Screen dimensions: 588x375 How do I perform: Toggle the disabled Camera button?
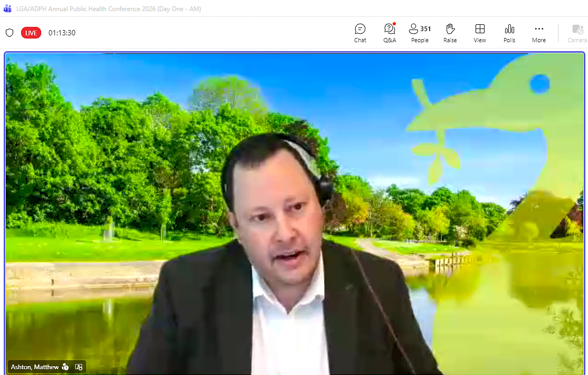coord(577,33)
